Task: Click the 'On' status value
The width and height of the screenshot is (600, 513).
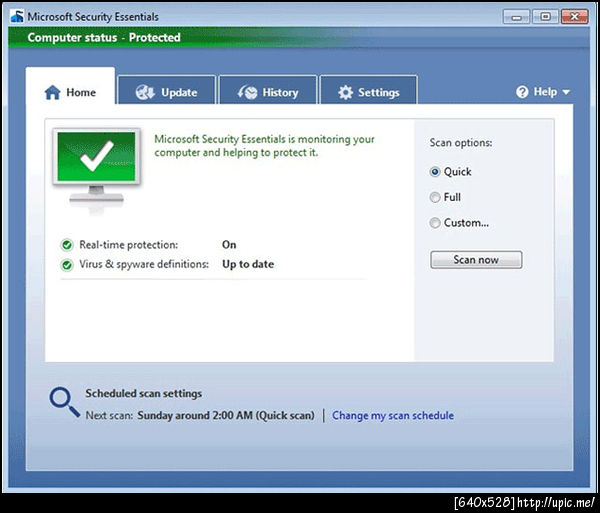Action: pos(229,245)
